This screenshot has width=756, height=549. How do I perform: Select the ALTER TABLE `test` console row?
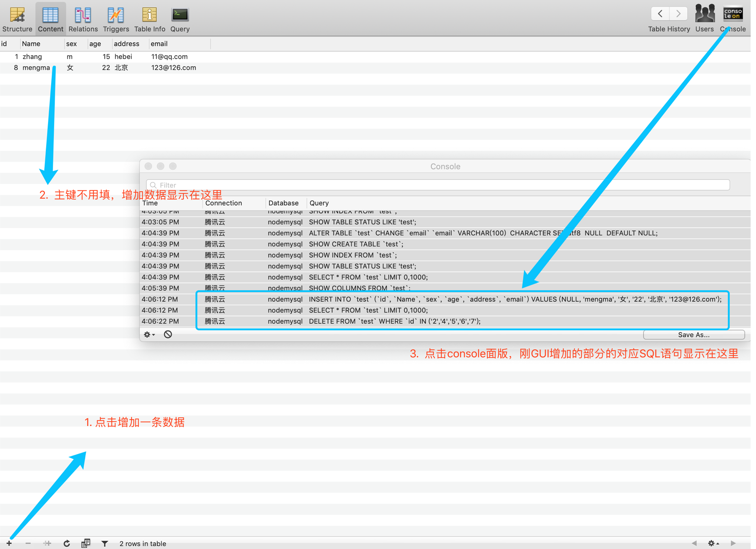(445, 233)
